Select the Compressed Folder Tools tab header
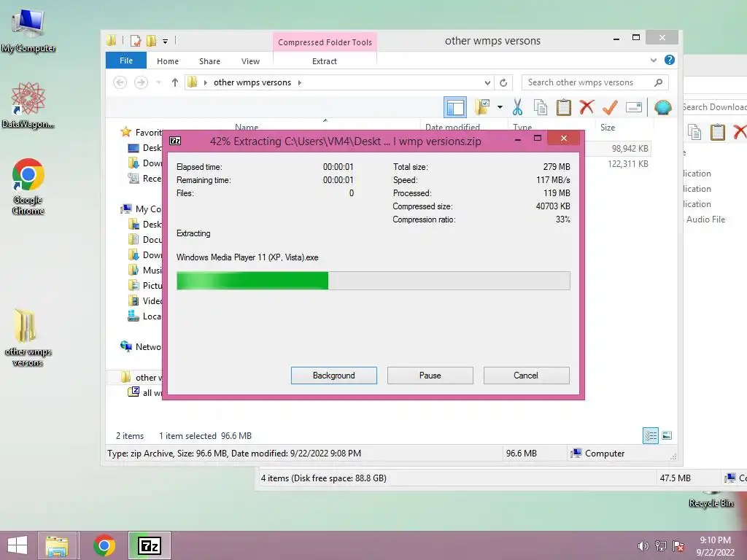The width and height of the screenshot is (747, 560). click(x=325, y=42)
